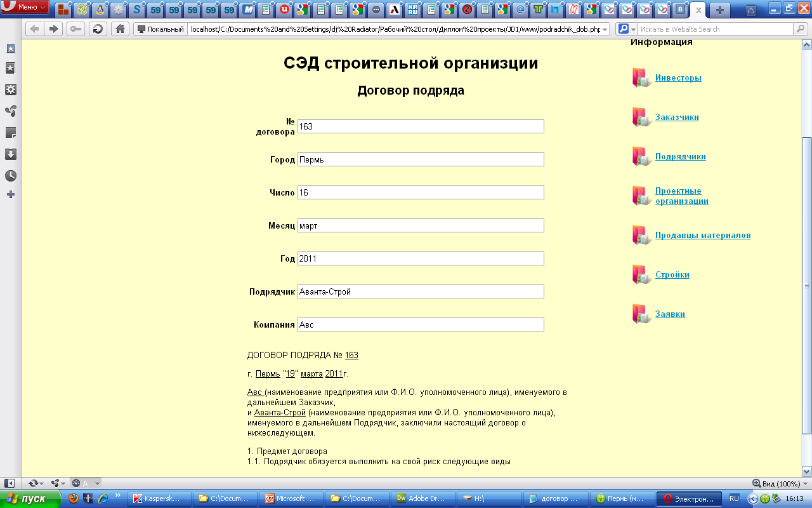Click the folder icon beside Стройки
812x508 pixels.
pos(641,274)
